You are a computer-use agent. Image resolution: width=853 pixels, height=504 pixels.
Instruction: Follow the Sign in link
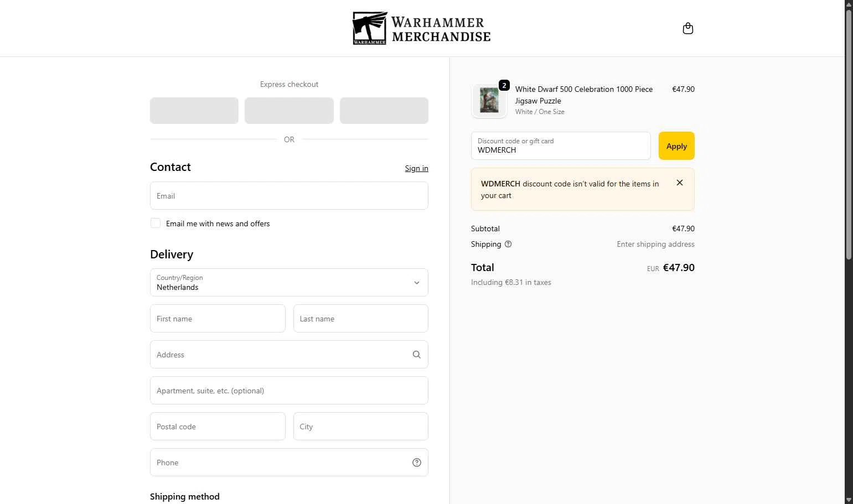pos(416,168)
